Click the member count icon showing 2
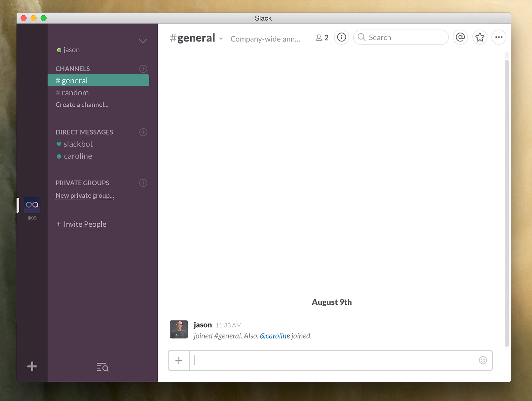 click(x=322, y=38)
